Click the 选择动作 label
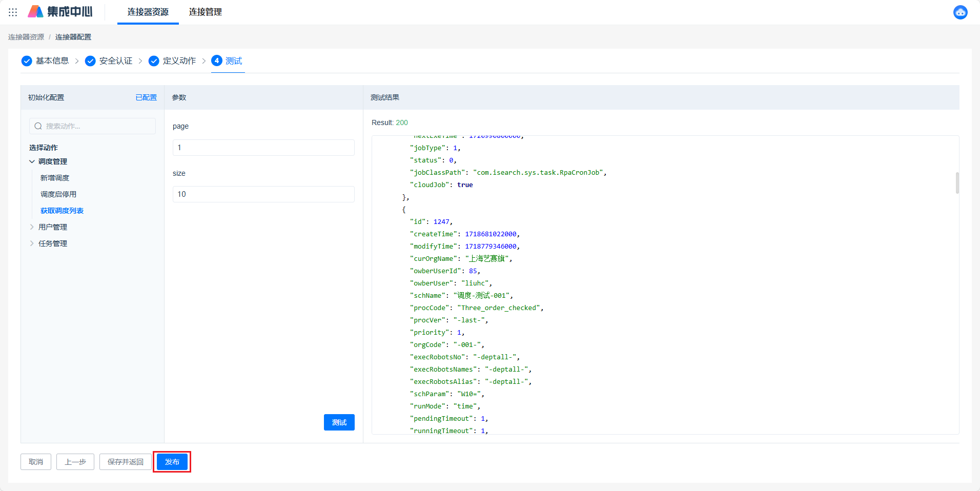Screen dimensions: 980x491 (44, 148)
